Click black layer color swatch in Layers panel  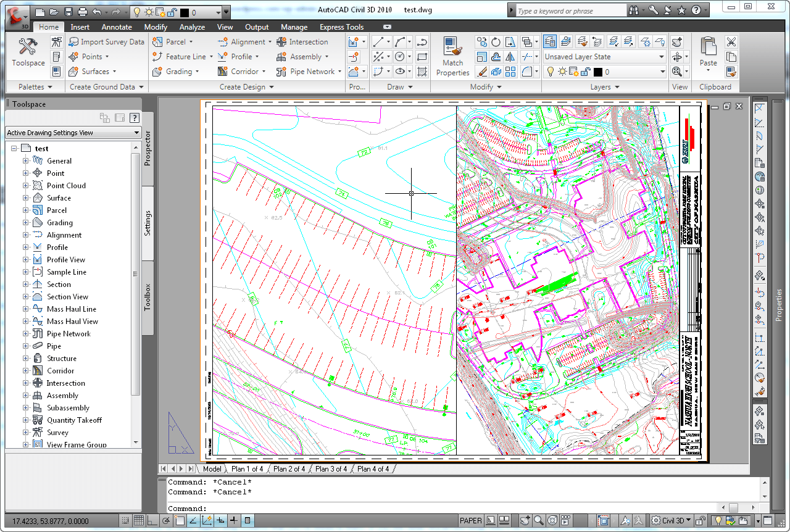[x=597, y=72]
